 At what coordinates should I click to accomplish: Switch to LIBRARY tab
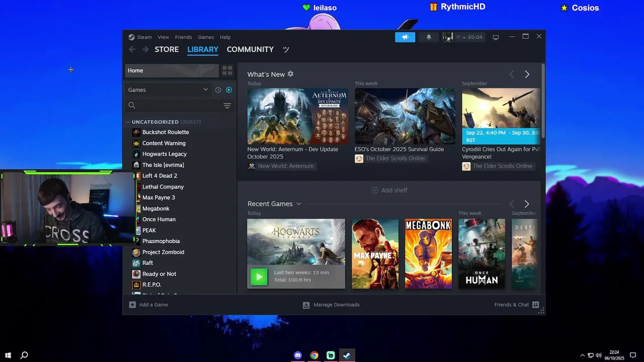(x=203, y=49)
